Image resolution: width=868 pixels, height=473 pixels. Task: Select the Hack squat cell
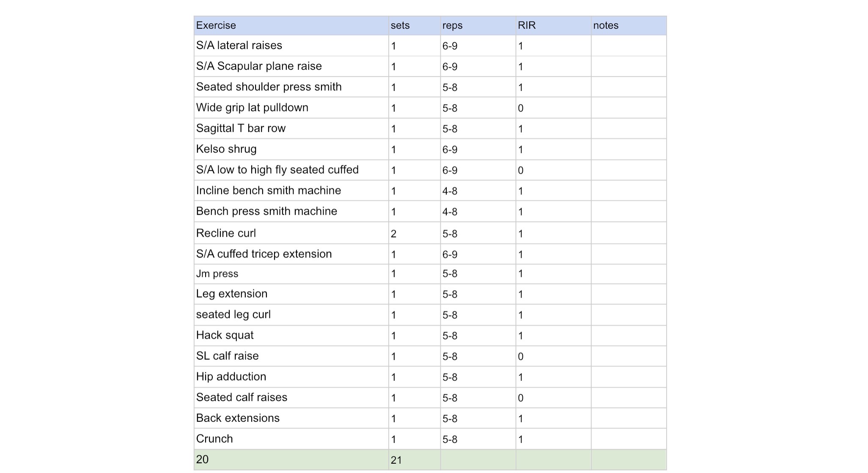[291, 336]
